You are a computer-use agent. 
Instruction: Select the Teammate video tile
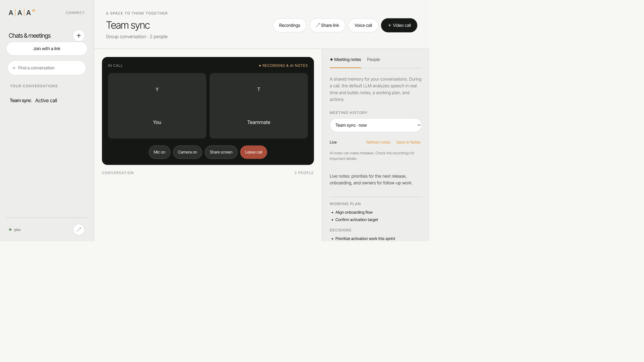coord(259,106)
